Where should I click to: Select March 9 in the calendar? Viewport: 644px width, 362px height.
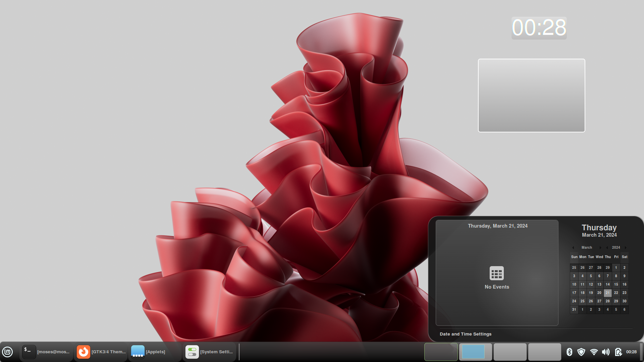pyautogui.click(x=624, y=276)
